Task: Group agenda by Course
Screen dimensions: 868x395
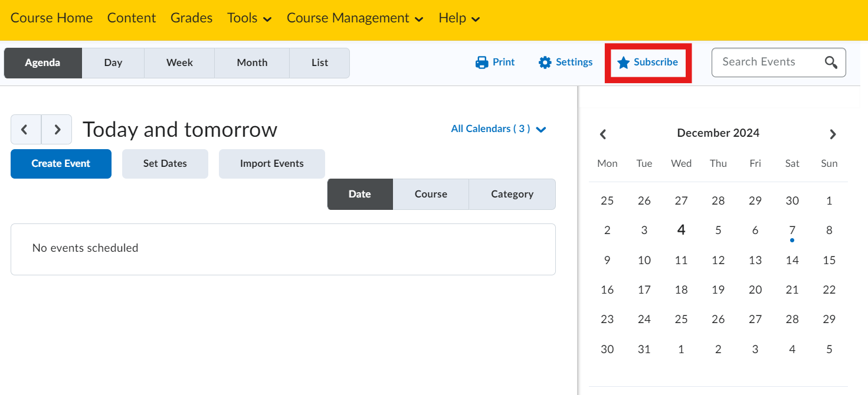Action: [x=431, y=195]
